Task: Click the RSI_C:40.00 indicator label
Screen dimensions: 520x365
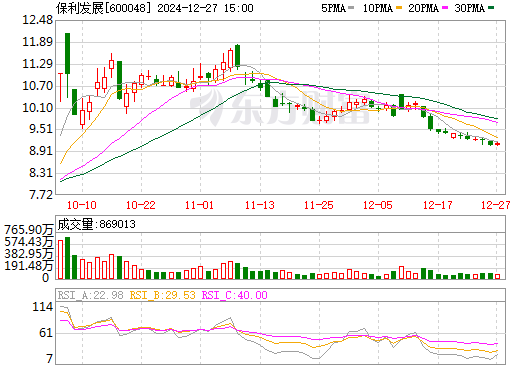Action: pos(235,295)
